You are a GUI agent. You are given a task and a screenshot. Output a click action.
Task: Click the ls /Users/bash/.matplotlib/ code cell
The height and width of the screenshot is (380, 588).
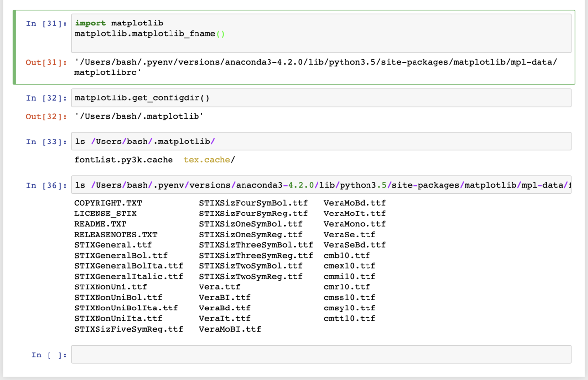(x=321, y=142)
